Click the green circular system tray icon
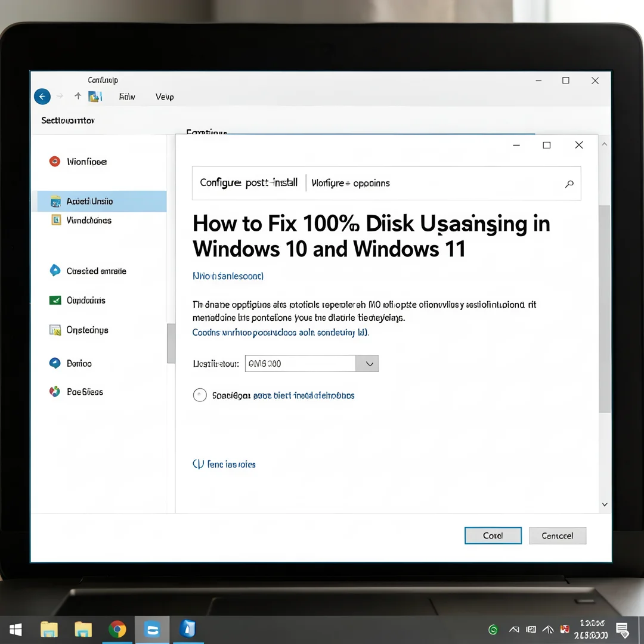The image size is (644, 644). (493, 629)
